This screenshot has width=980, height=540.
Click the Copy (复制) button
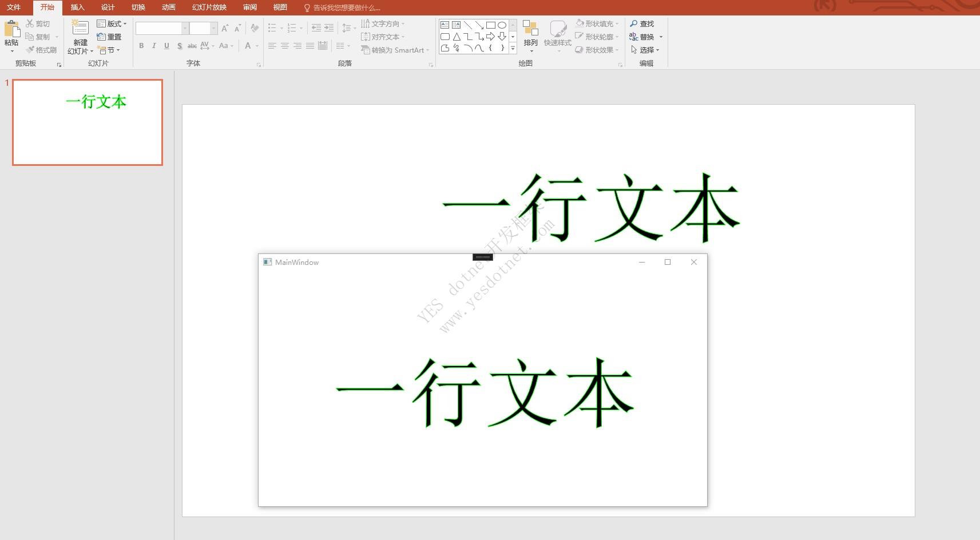point(38,37)
